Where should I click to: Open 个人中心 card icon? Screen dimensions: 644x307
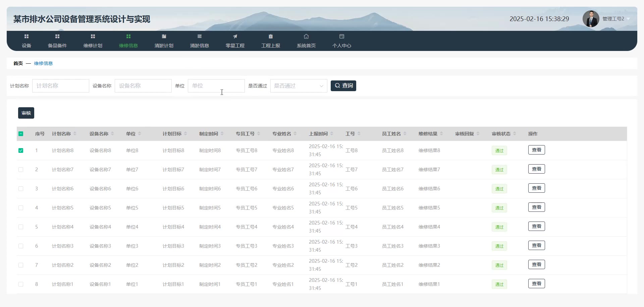coord(342,37)
